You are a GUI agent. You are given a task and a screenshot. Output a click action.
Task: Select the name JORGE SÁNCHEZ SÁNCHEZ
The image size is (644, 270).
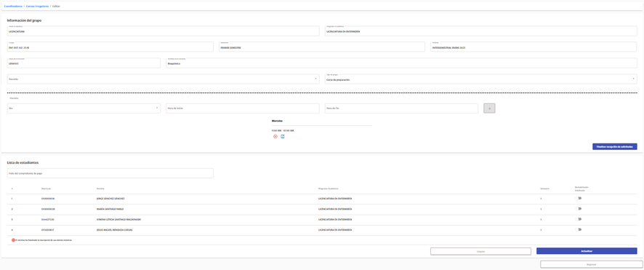tap(110, 199)
